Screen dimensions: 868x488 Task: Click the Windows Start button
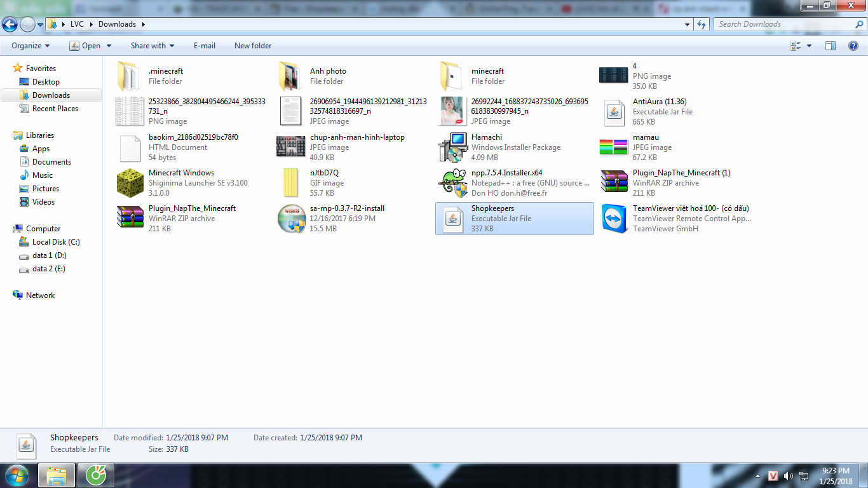17,475
